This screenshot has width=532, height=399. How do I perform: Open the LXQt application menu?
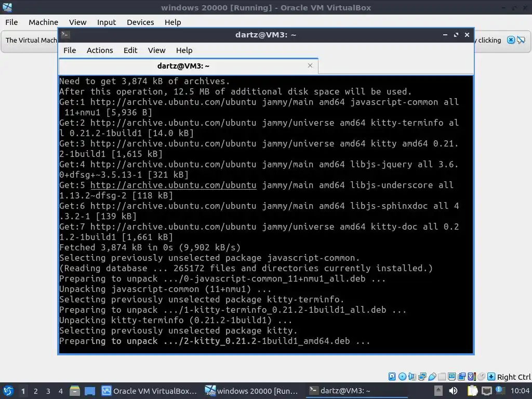point(8,391)
